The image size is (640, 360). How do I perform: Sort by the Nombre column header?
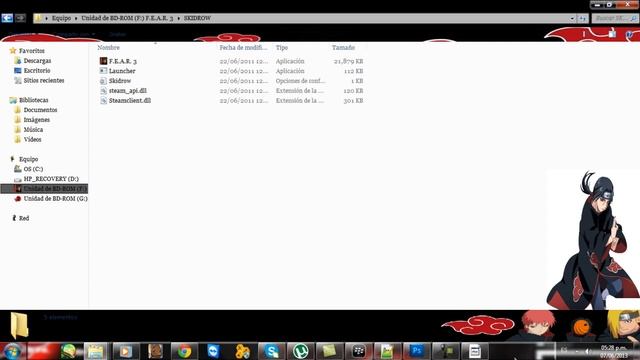tap(109, 48)
